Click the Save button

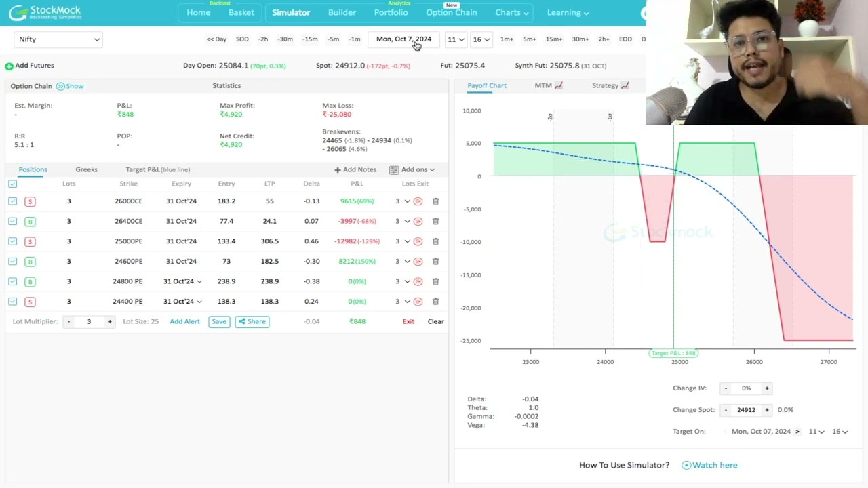point(219,321)
